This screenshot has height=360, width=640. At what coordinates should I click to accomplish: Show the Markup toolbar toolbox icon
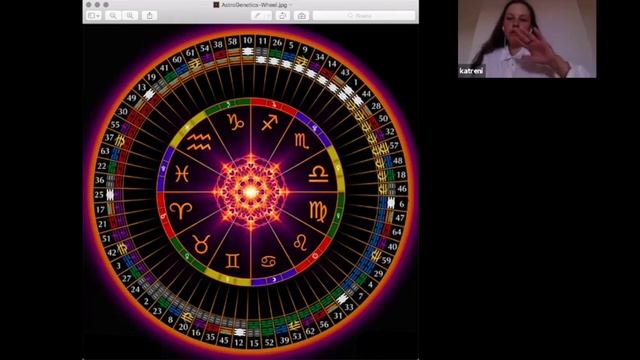pos(302,16)
